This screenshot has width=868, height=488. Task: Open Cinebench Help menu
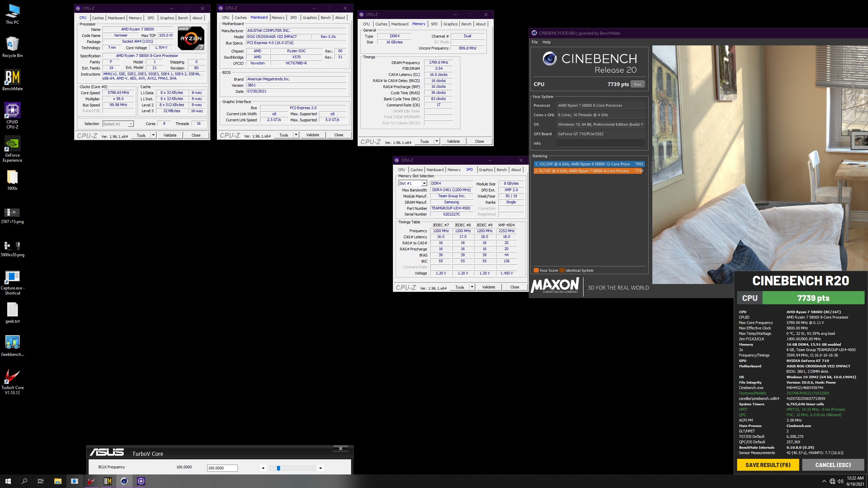546,42
